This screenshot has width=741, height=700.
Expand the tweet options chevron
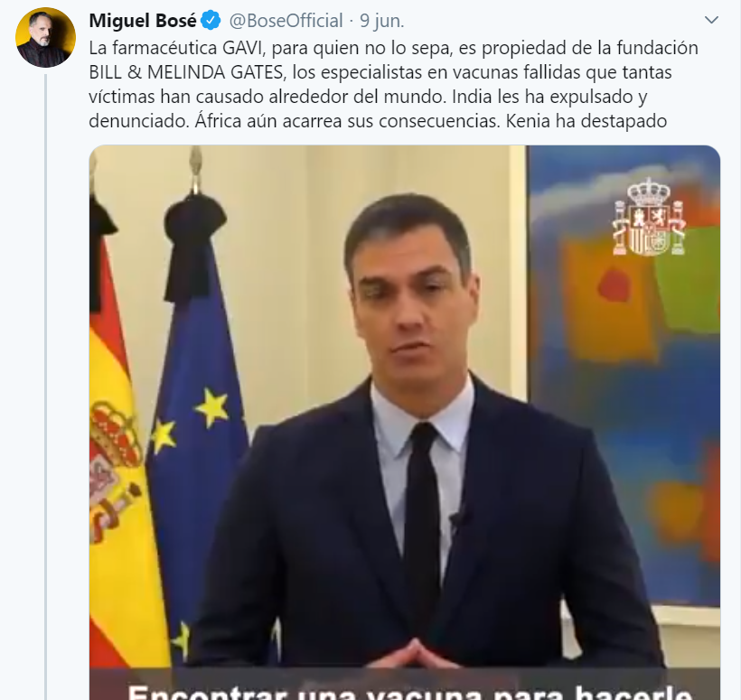[x=711, y=20]
